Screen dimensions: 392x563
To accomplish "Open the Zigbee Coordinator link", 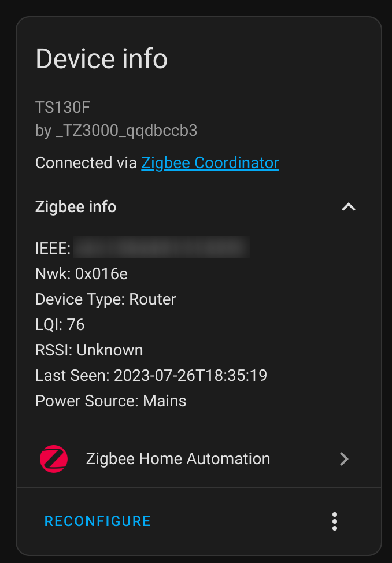I will pos(210,162).
